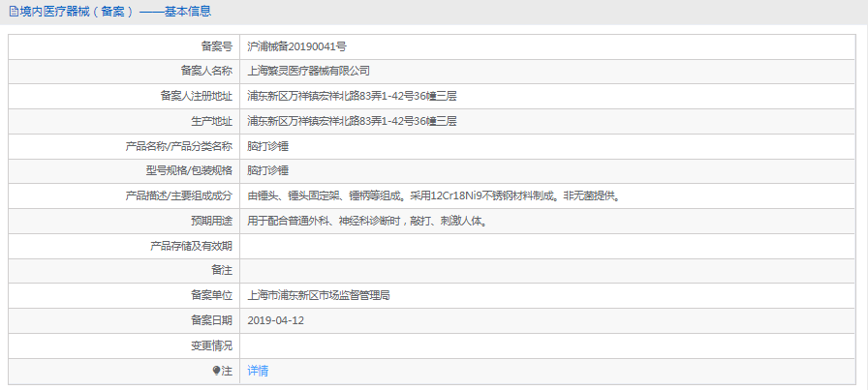Image resolution: width=868 pixels, height=390 pixels.
Task: Click the 产品描述/主要组成成分 label
Action: click(179, 195)
